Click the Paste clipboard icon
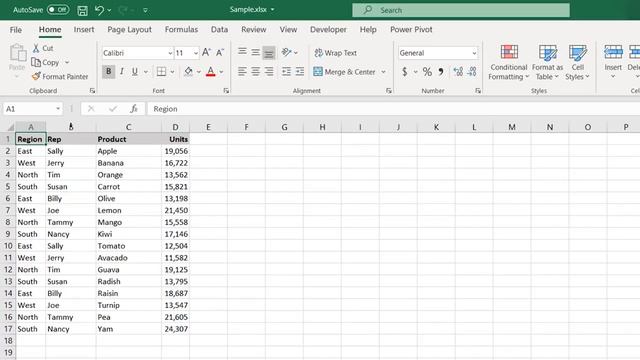This screenshot has width=640, height=360. [17, 53]
